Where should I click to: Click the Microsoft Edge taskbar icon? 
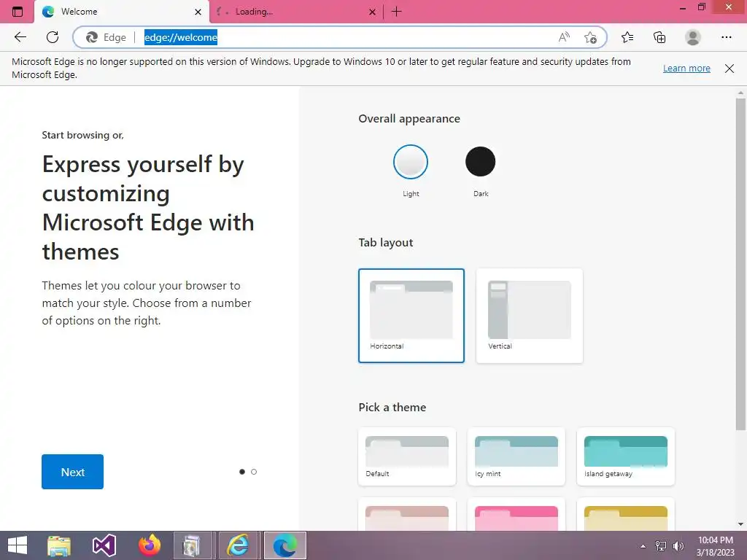(285, 545)
